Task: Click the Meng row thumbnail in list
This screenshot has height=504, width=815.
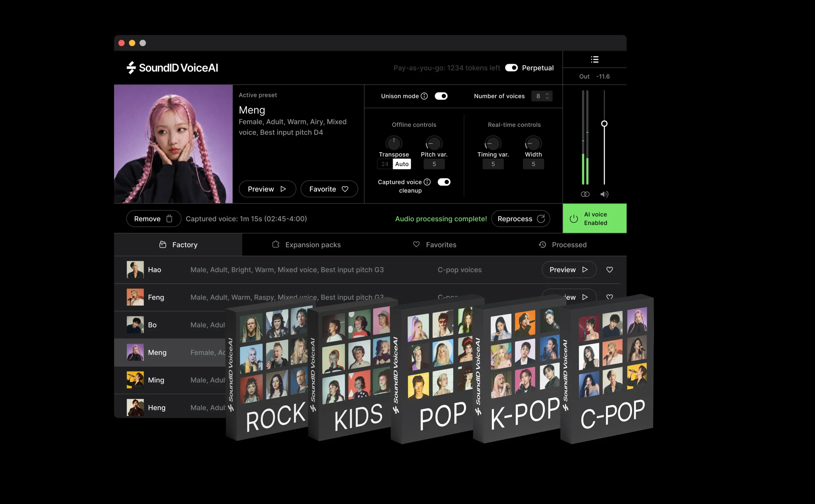Action: (x=135, y=352)
